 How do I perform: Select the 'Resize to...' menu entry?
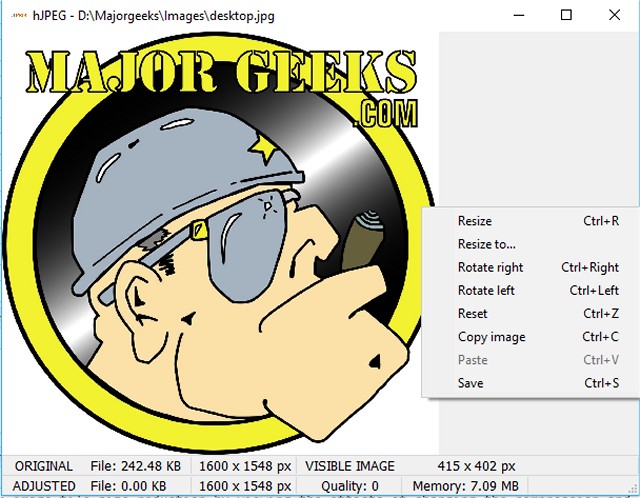tap(531, 244)
